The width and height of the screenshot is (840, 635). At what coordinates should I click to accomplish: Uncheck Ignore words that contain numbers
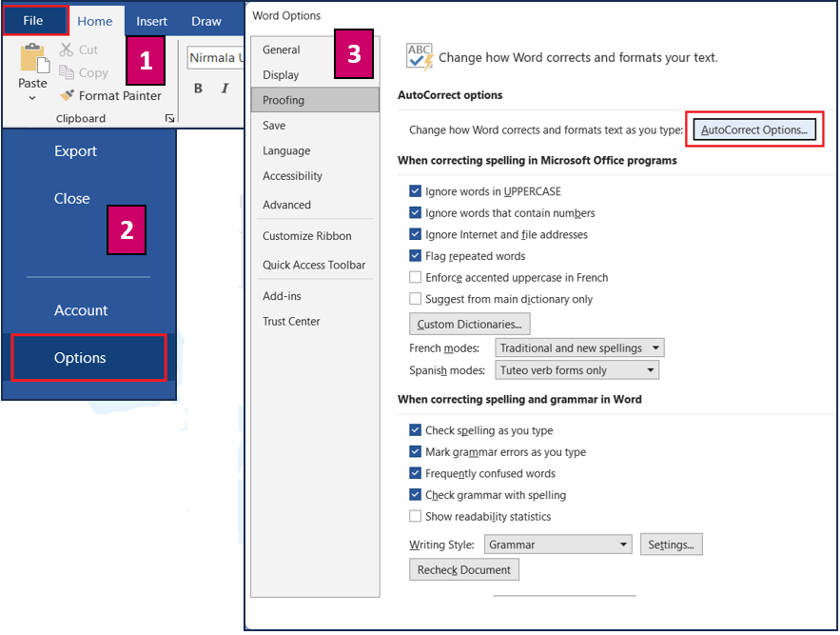click(x=415, y=213)
